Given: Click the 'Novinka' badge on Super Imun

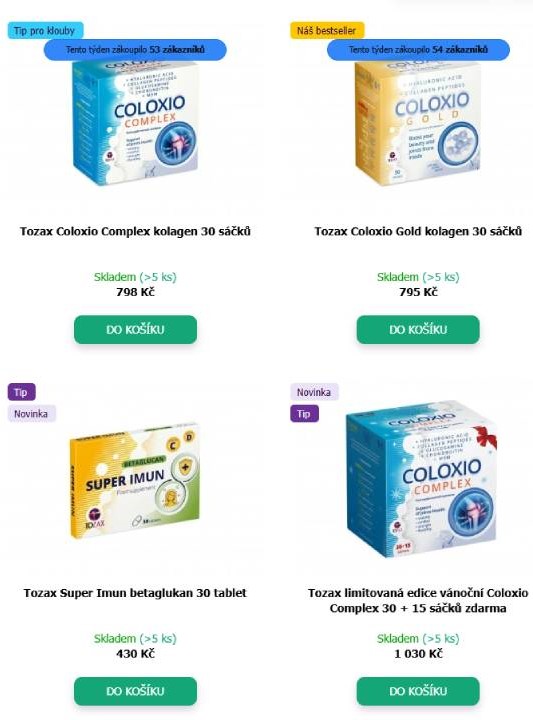Looking at the screenshot, I should point(31,414).
